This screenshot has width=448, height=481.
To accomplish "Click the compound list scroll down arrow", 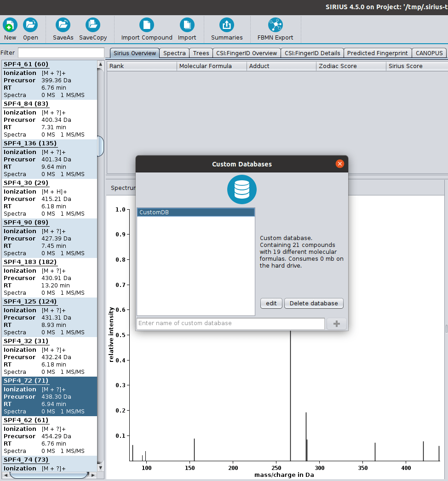I will pyautogui.click(x=100, y=468).
